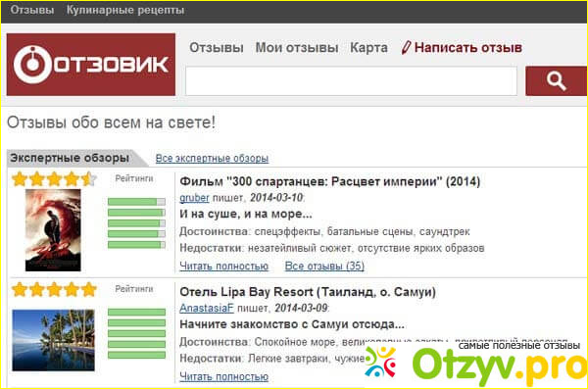Open AnastasiaF author profile link

click(206, 308)
